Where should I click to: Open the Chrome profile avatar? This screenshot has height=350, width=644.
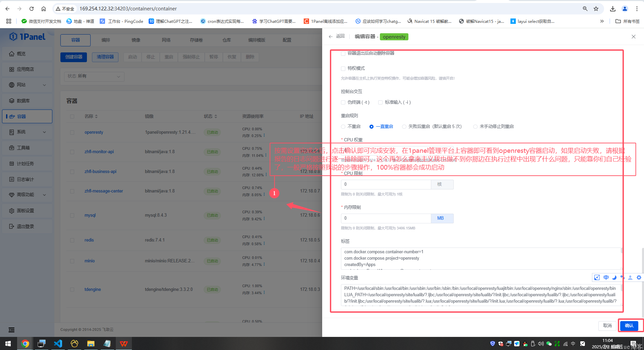(x=625, y=9)
